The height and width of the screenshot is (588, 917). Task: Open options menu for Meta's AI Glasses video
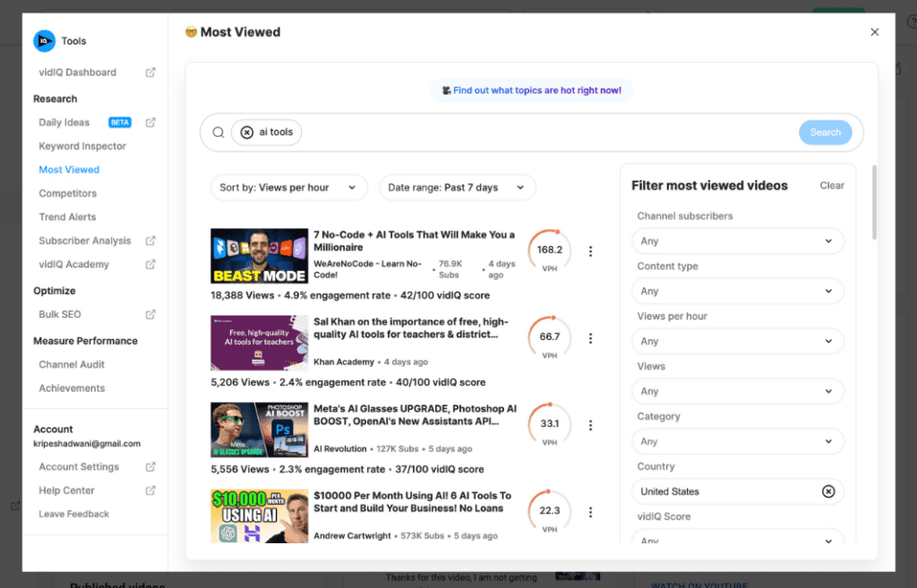(590, 425)
